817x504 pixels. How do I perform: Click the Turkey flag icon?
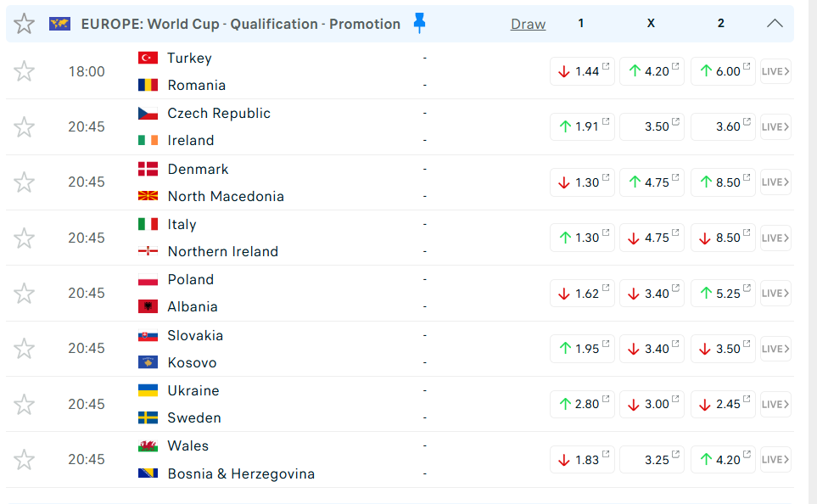pyautogui.click(x=148, y=58)
